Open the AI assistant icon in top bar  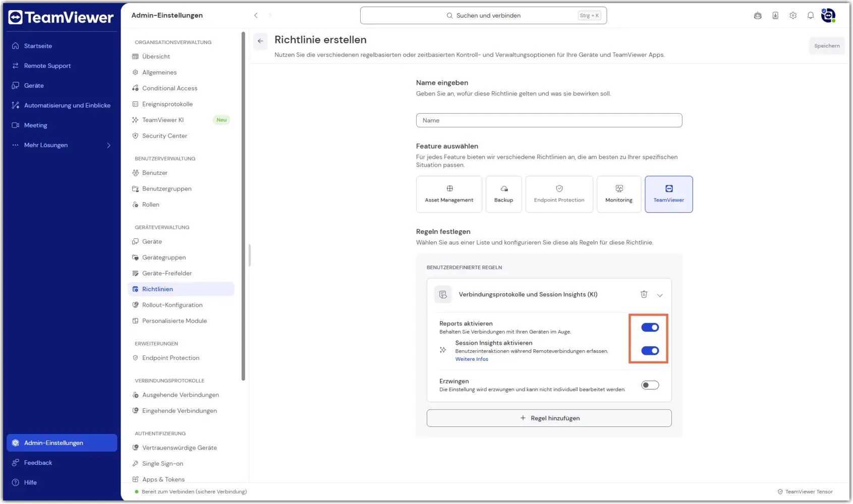click(758, 16)
